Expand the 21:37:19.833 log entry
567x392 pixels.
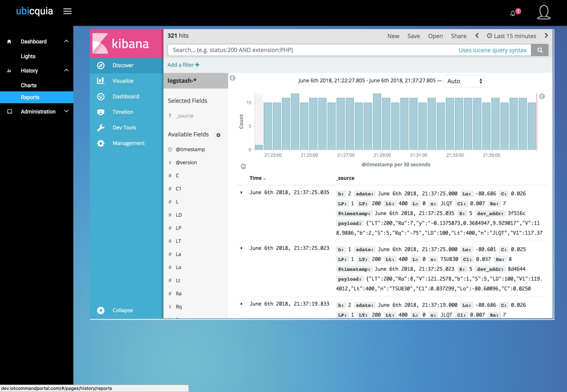(242, 304)
